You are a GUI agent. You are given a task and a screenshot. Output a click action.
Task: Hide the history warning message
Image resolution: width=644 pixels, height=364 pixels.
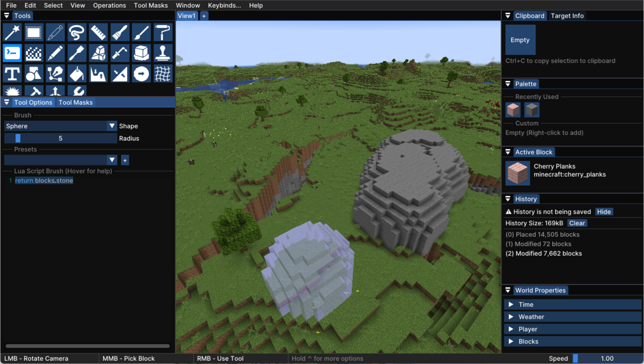pyautogui.click(x=604, y=212)
